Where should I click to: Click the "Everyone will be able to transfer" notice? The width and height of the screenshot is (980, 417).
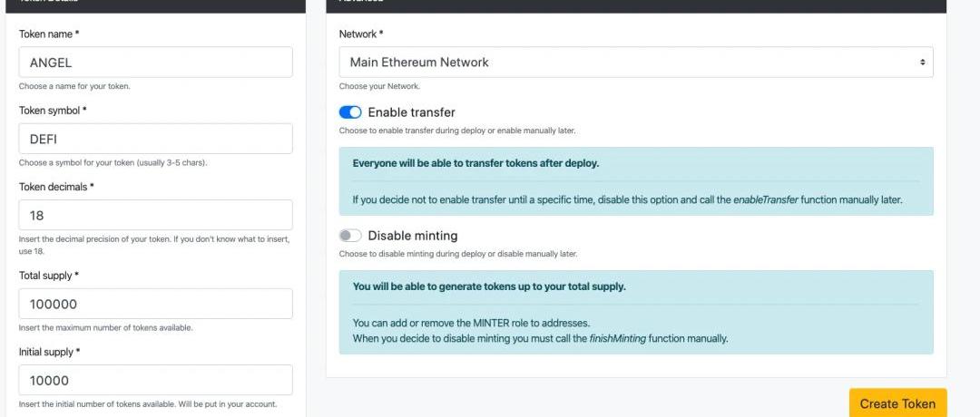475,164
